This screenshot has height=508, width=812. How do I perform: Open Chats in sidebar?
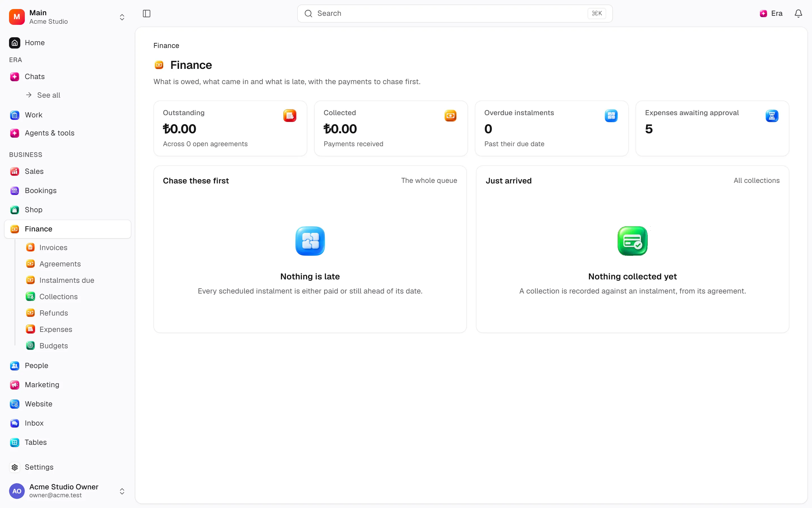click(67, 76)
